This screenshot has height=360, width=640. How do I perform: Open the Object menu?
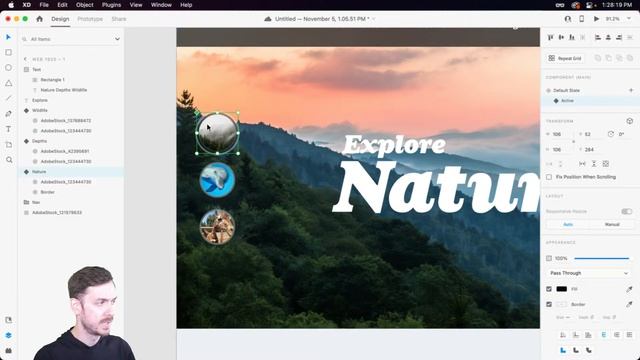pyautogui.click(x=84, y=5)
